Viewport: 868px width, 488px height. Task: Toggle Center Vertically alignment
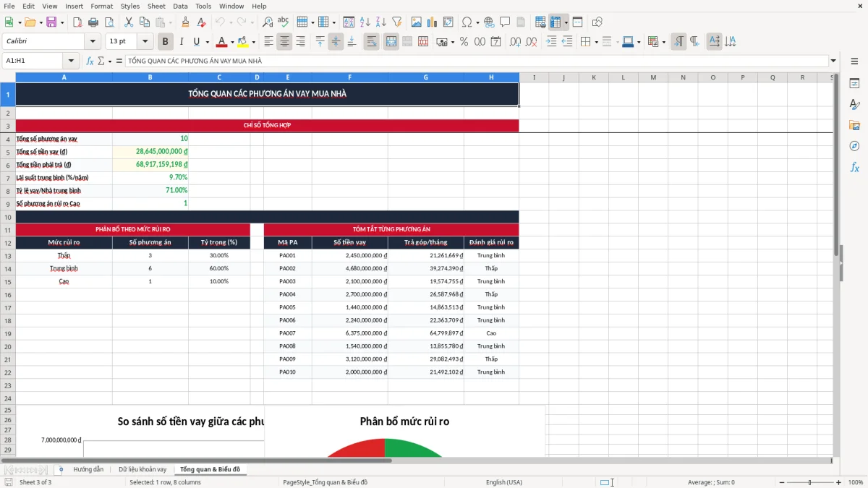tap(336, 42)
